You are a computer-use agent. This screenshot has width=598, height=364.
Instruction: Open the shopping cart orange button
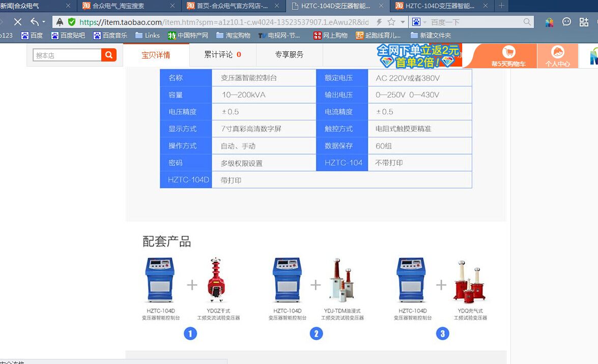pos(508,55)
